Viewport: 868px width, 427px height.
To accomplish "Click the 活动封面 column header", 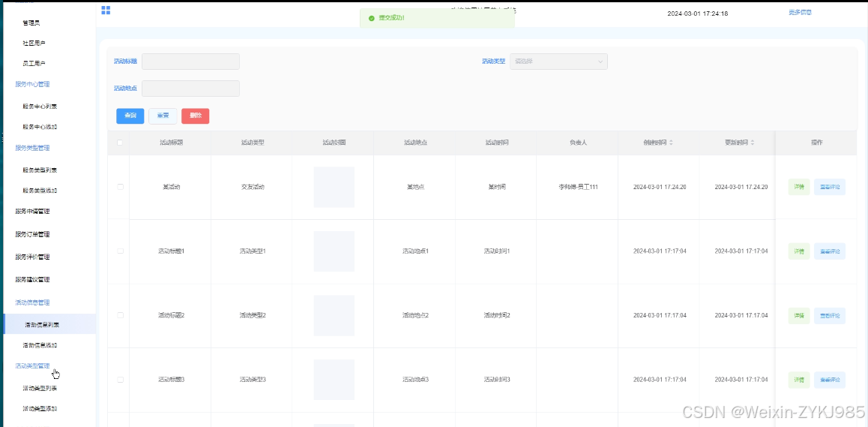I will pos(334,143).
